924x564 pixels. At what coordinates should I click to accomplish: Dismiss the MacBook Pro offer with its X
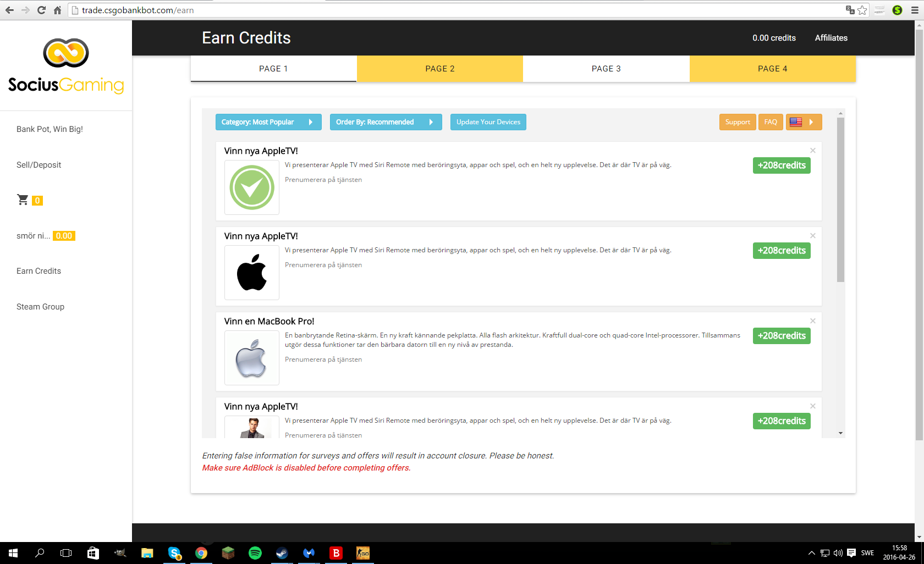[813, 321]
